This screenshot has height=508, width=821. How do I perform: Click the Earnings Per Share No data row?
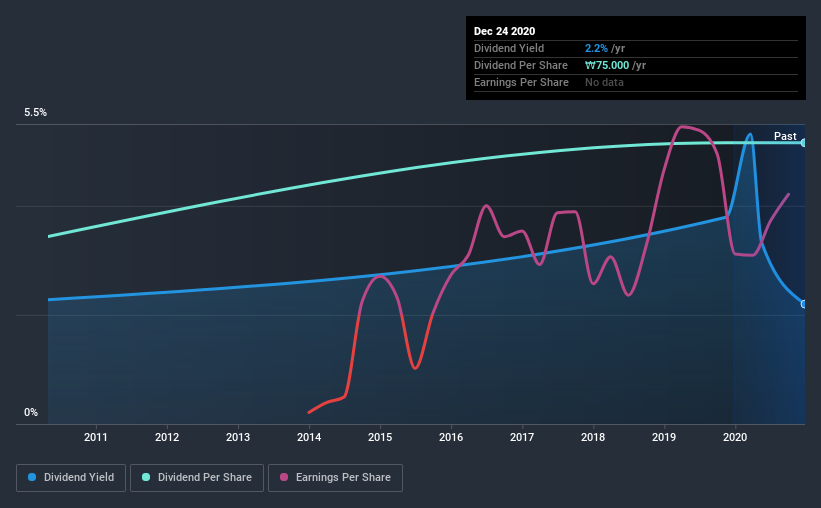(636, 82)
